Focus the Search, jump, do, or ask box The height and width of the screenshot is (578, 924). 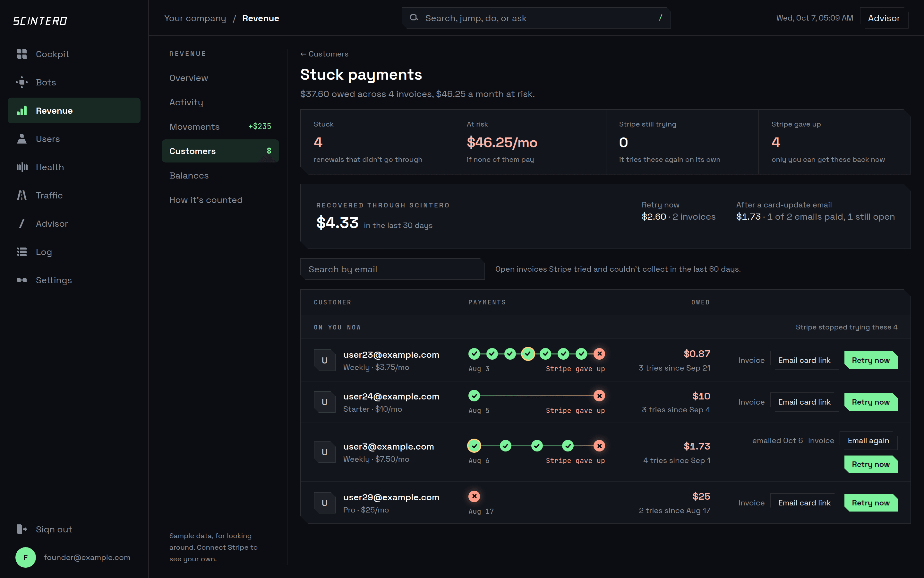click(536, 18)
